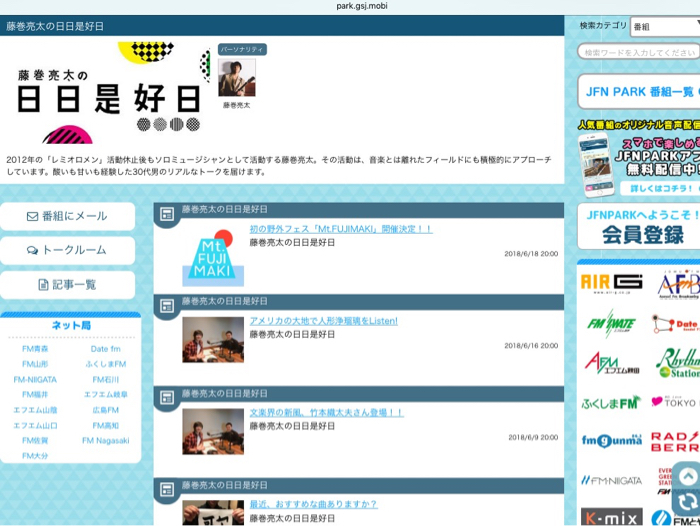Image resolution: width=700 pixels, height=526 pixels.
Task: Open article 最近、おすすめな曲ありますか？
Action: (x=313, y=504)
